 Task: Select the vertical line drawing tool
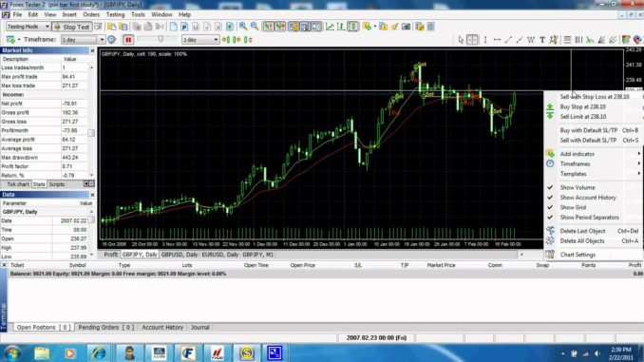[x=485, y=40]
